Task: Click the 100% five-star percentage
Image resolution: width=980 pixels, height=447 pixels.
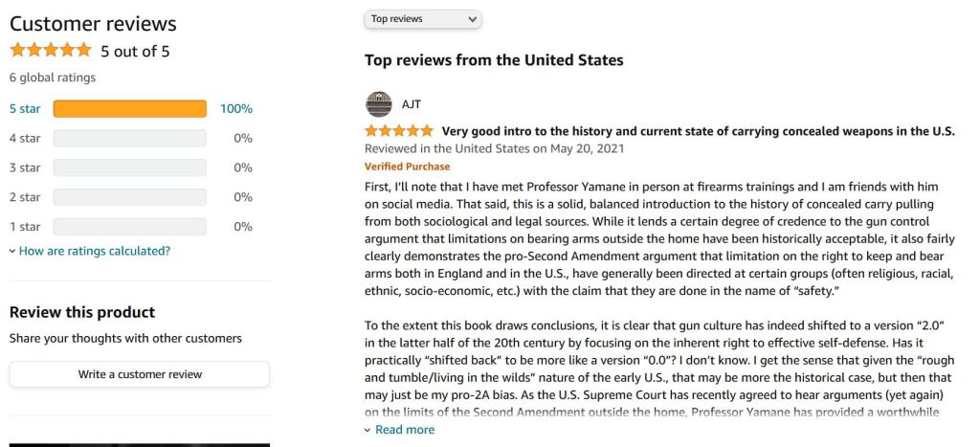Action: (236, 108)
